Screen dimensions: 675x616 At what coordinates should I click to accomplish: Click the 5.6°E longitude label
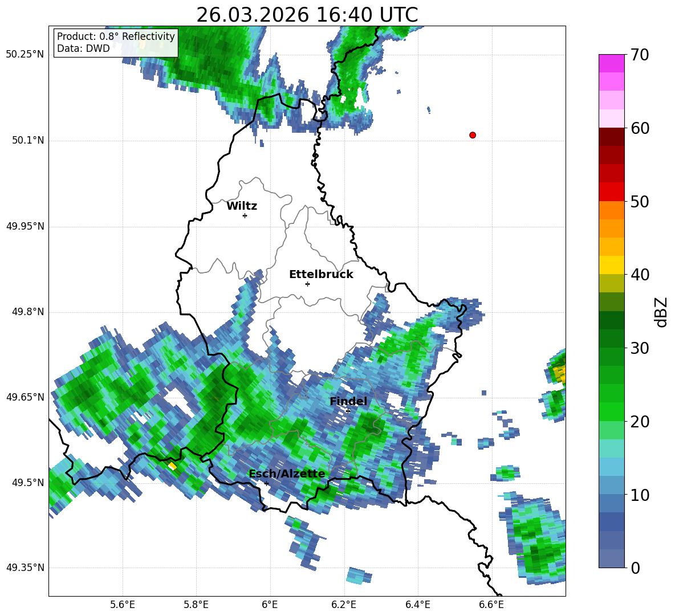click(123, 605)
